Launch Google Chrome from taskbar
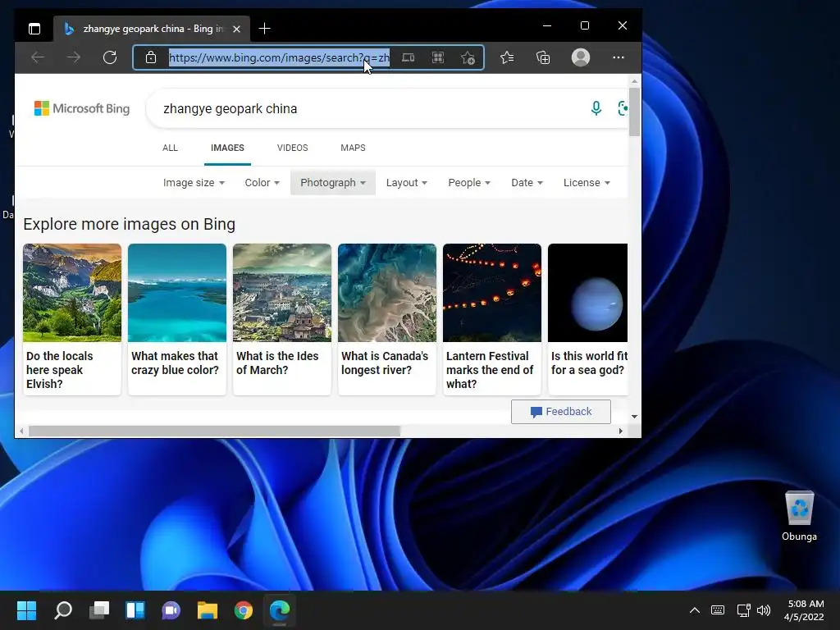 coord(243,610)
